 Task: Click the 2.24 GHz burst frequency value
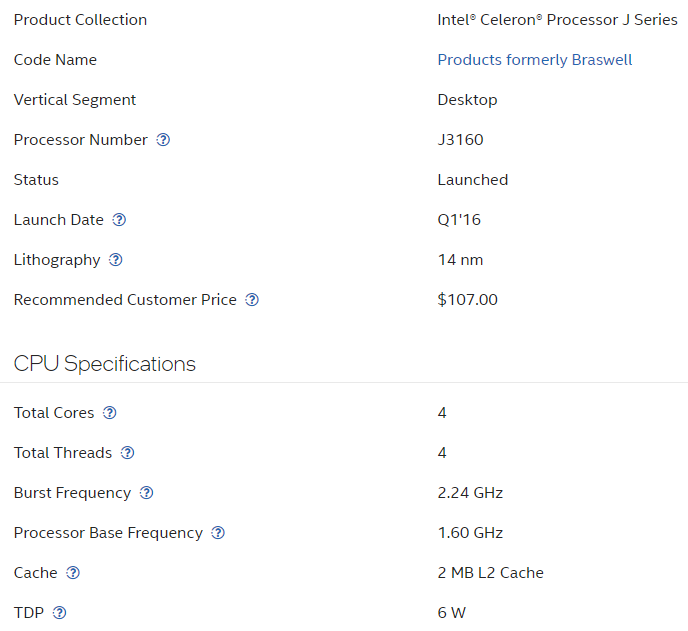pos(470,493)
